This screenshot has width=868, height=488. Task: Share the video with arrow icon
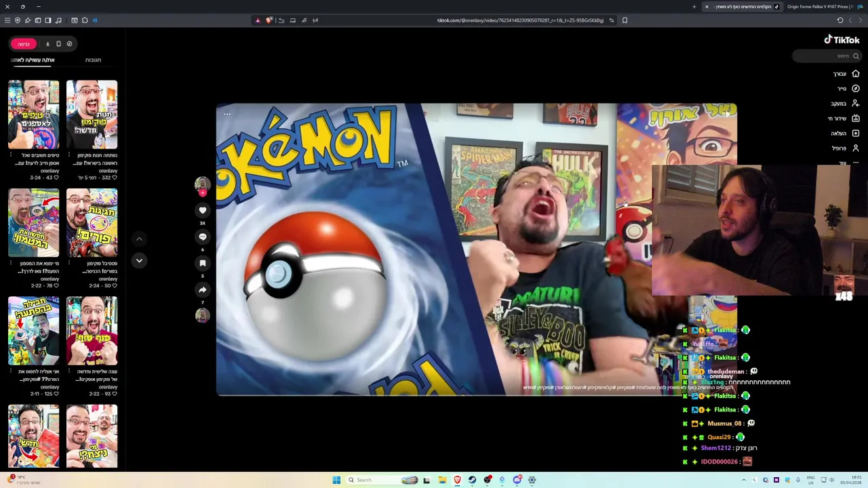[202, 290]
